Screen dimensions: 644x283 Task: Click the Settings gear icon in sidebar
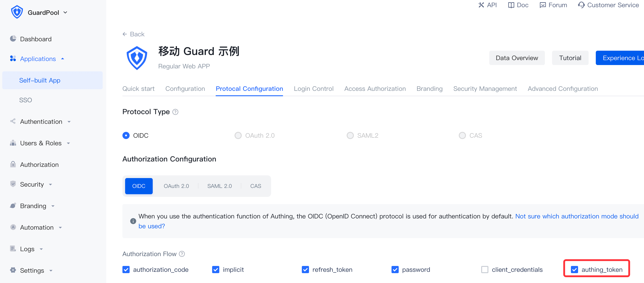(x=13, y=270)
